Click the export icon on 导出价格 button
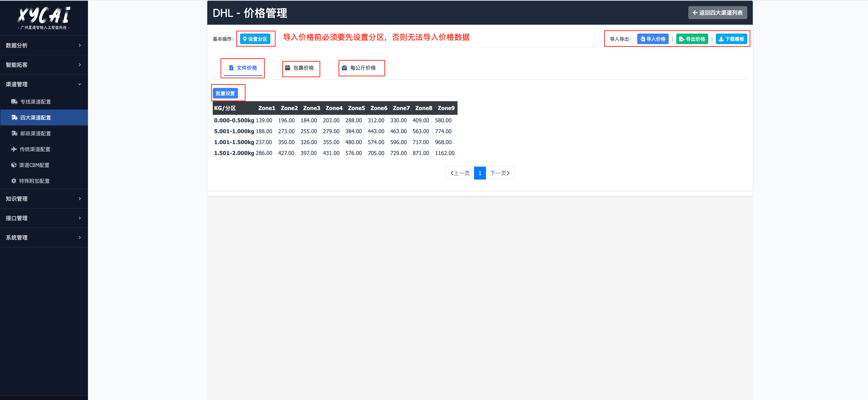Image resolution: width=868 pixels, height=400 pixels. [682, 39]
